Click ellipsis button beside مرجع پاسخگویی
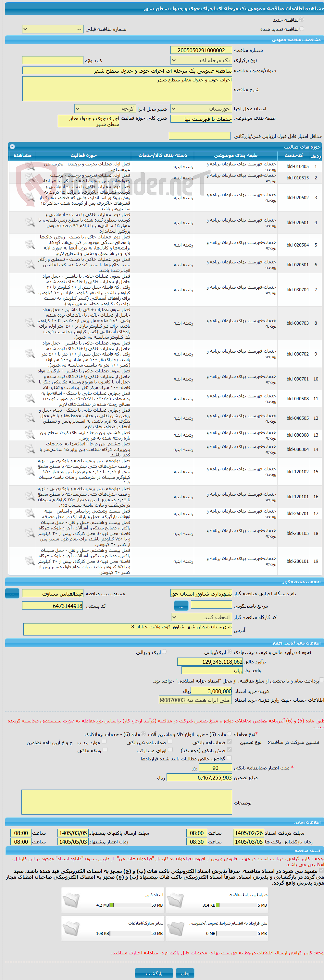 click(181, 605)
